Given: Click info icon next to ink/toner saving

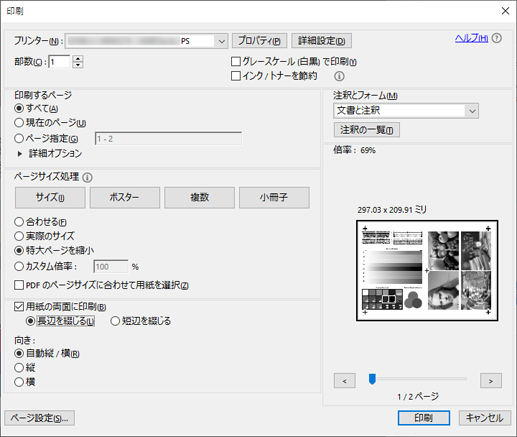Looking at the screenshot, I should (339, 76).
